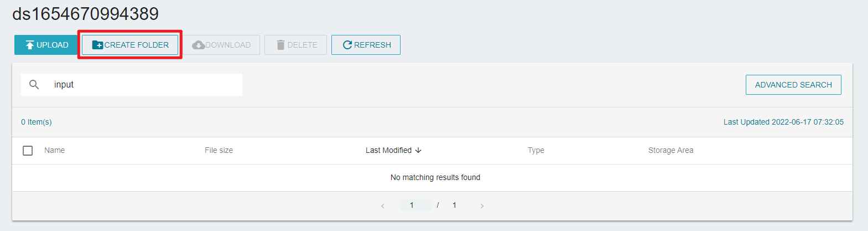This screenshot has width=868, height=231.
Task: Click the circular refresh arrow icon
Action: pyautogui.click(x=347, y=45)
